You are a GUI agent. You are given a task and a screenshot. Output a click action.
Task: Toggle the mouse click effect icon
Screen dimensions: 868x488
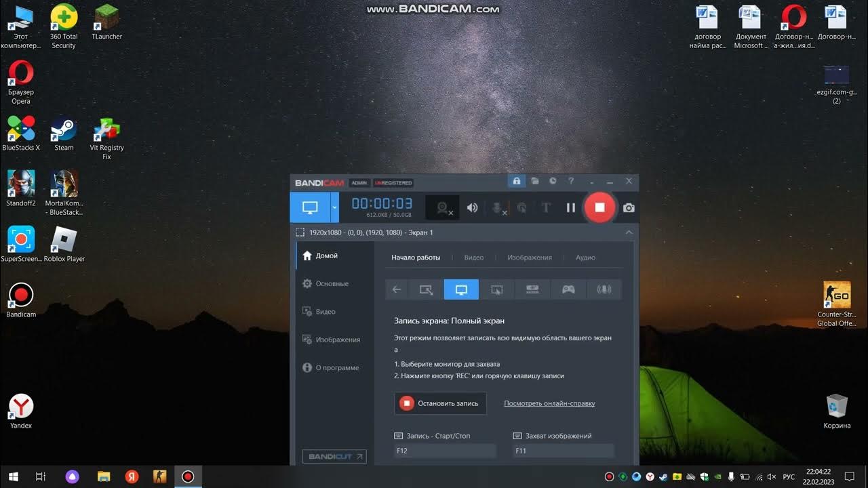click(521, 208)
